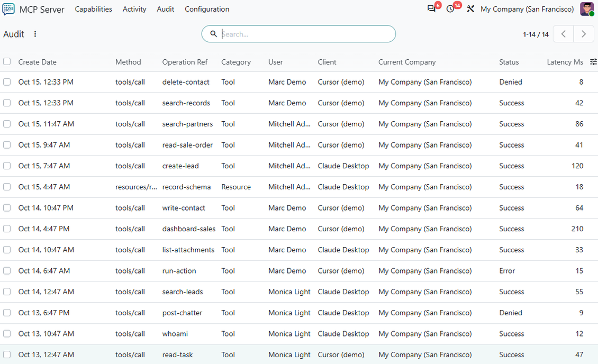Open the conversations messages icon
The width and height of the screenshot is (598, 364).
(431, 9)
